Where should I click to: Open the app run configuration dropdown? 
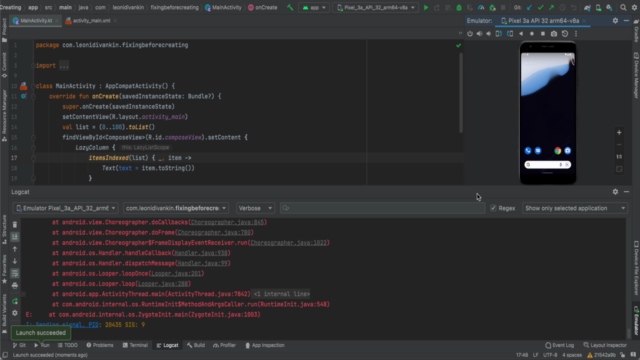pos(314,7)
